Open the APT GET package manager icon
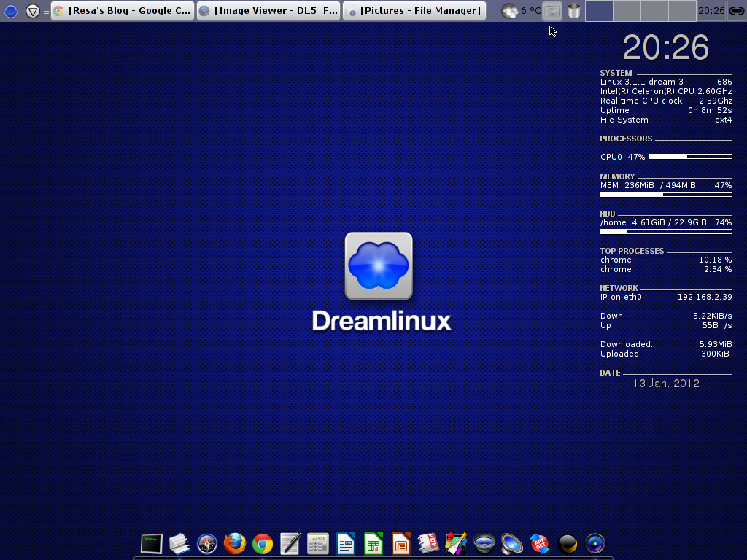Viewport: 747px width, 560px height. click(539, 544)
